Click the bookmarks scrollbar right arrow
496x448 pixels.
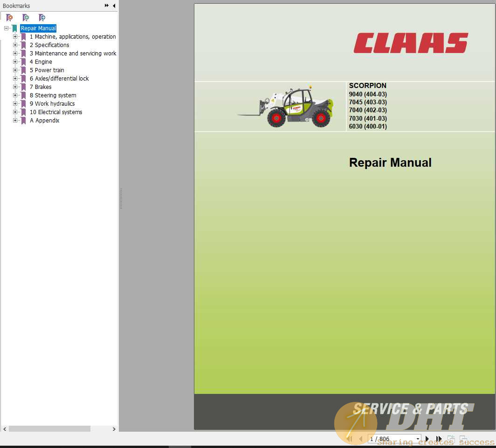[x=114, y=429]
